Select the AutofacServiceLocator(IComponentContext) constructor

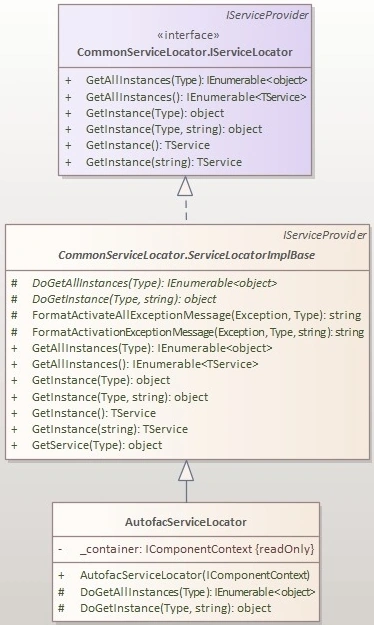195,575
